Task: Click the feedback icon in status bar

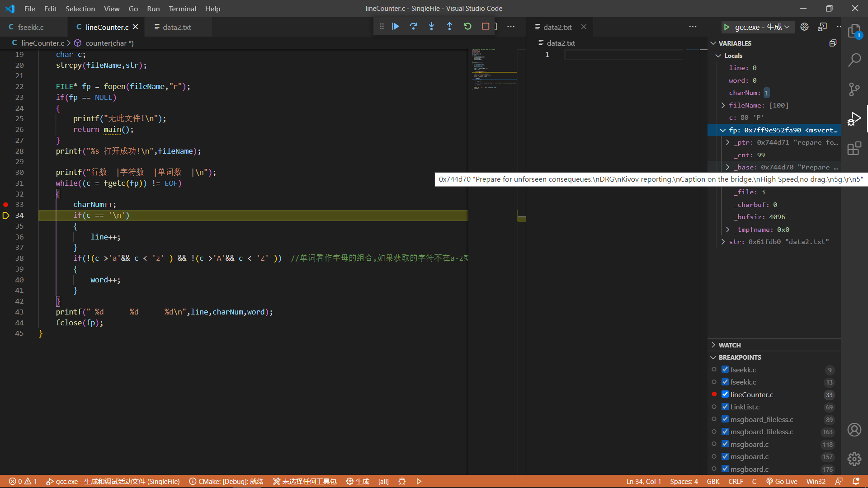Action: (839, 481)
